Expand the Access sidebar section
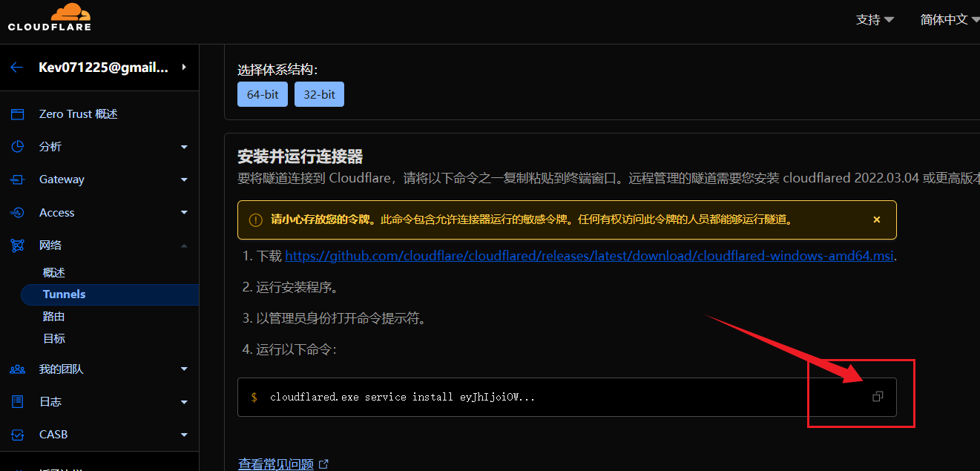Image resolution: width=980 pixels, height=471 pixels. (x=184, y=213)
